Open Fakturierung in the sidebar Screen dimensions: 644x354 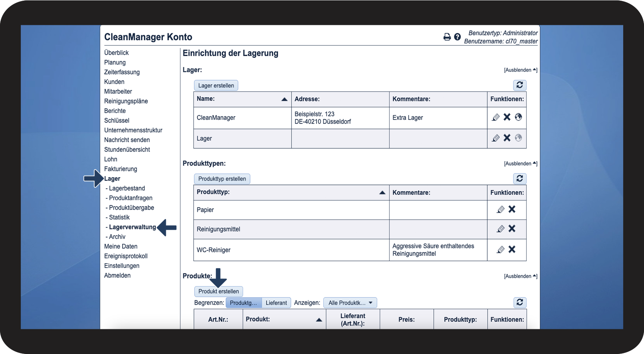[121, 169]
